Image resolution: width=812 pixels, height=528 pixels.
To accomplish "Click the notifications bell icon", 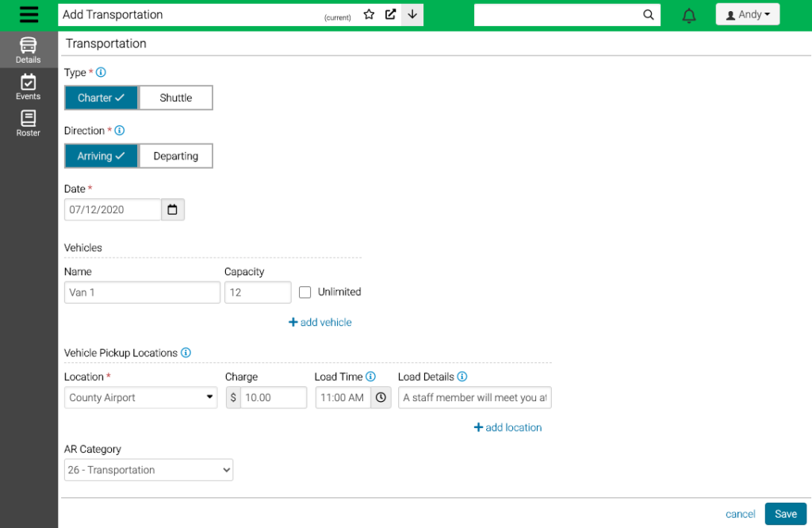I will point(689,15).
